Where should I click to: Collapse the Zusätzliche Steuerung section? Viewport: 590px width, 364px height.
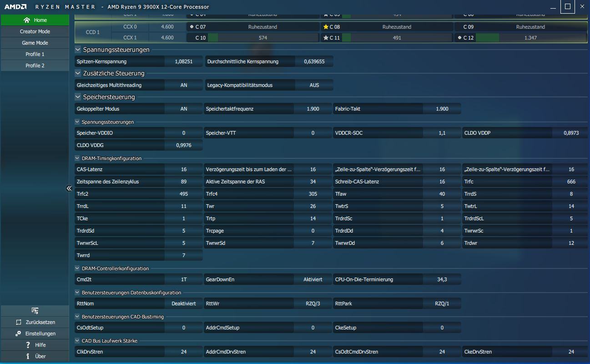tap(78, 73)
